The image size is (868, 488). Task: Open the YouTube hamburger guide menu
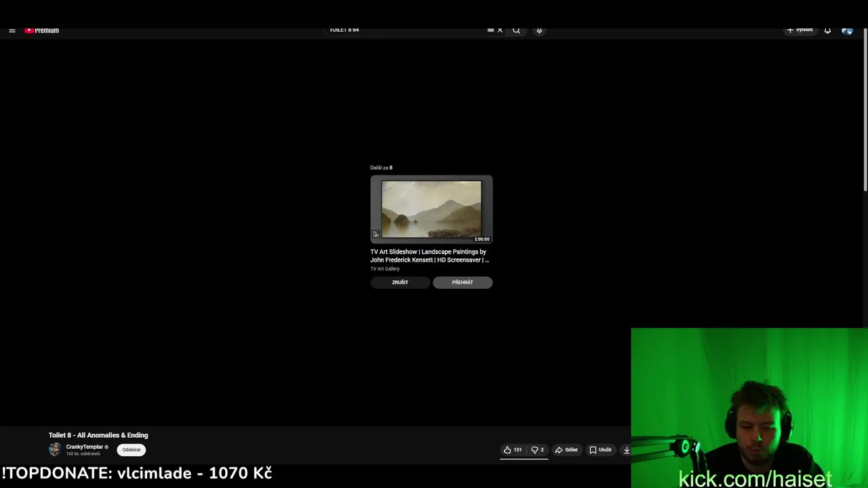tap(12, 30)
